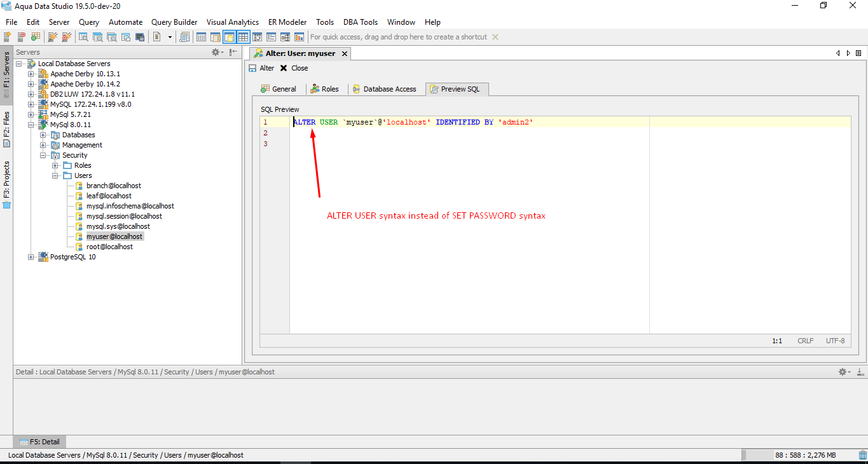Screen dimensions: 868x464
Task: Click the first pencil query-window toolbar icon
Action: tap(53, 37)
